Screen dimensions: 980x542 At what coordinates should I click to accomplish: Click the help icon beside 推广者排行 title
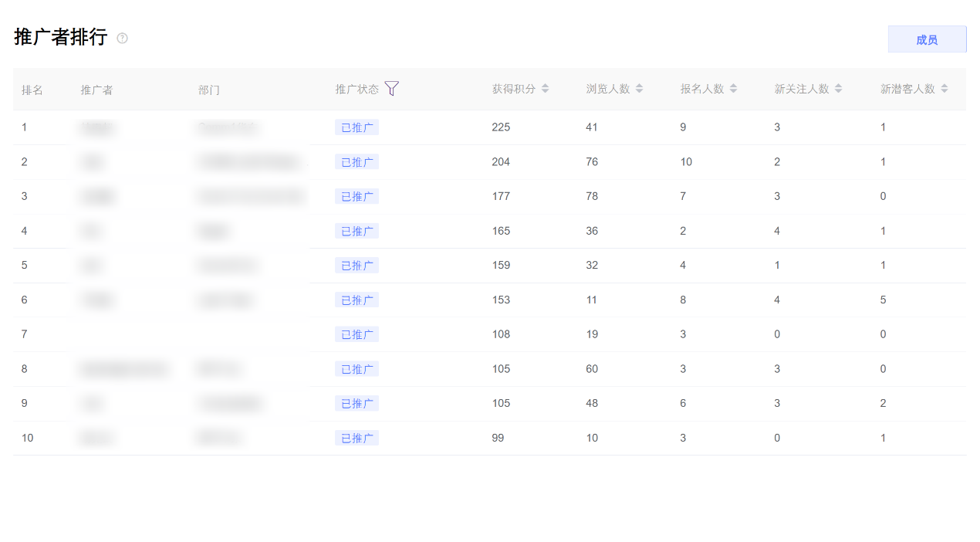click(122, 38)
